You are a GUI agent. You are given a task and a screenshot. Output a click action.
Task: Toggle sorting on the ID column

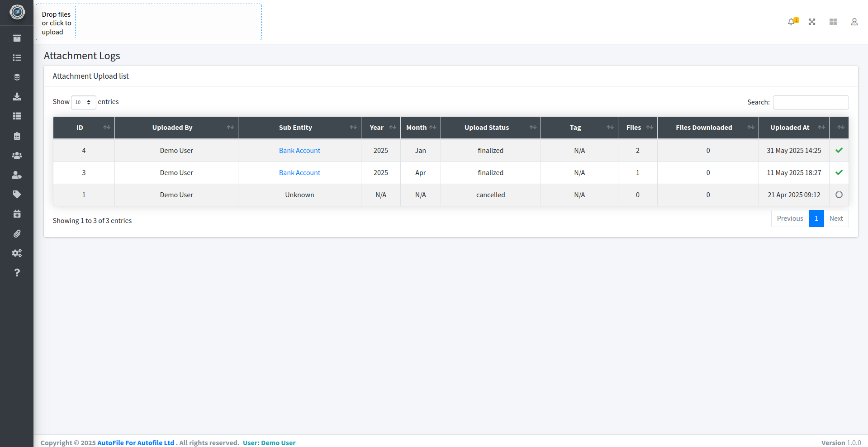tap(83, 127)
